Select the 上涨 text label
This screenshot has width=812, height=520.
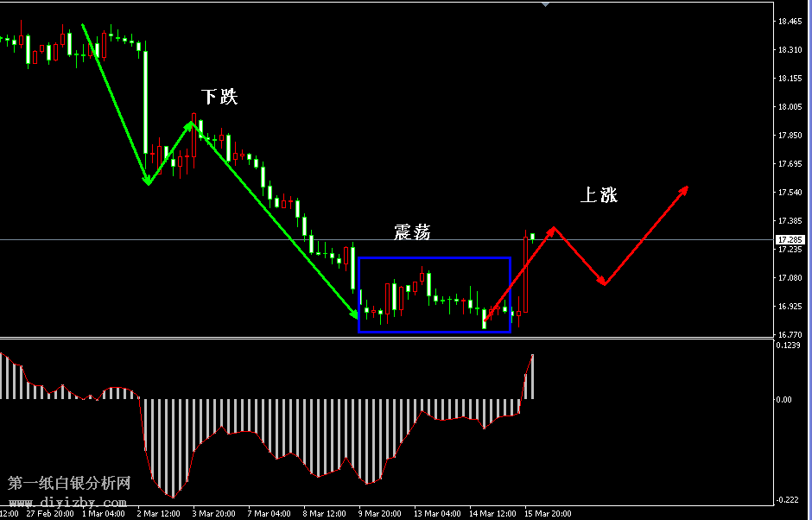[599, 195]
